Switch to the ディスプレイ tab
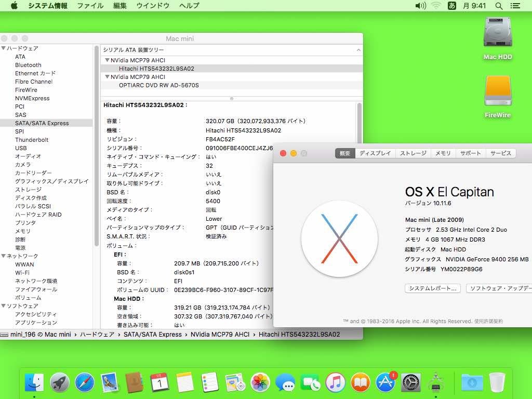Image resolution: width=532 pixels, height=399 pixels. click(375, 153)
